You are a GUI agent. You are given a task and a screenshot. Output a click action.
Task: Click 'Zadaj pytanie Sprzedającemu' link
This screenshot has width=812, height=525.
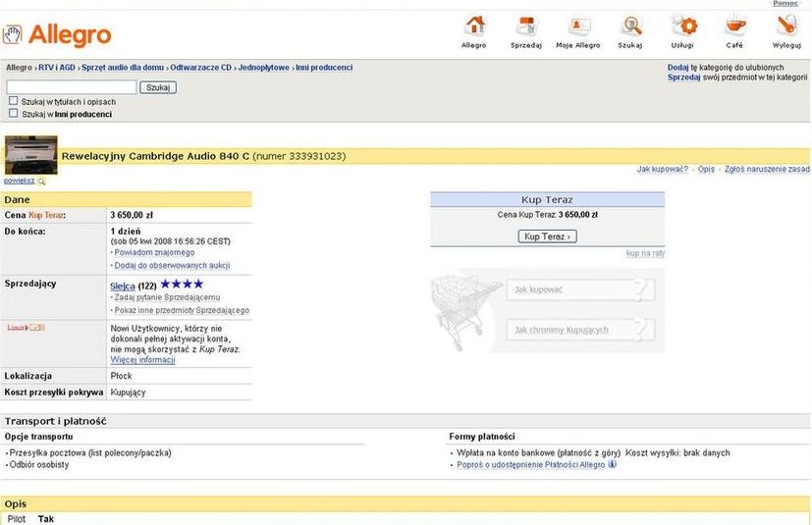(x=167, y=297)
